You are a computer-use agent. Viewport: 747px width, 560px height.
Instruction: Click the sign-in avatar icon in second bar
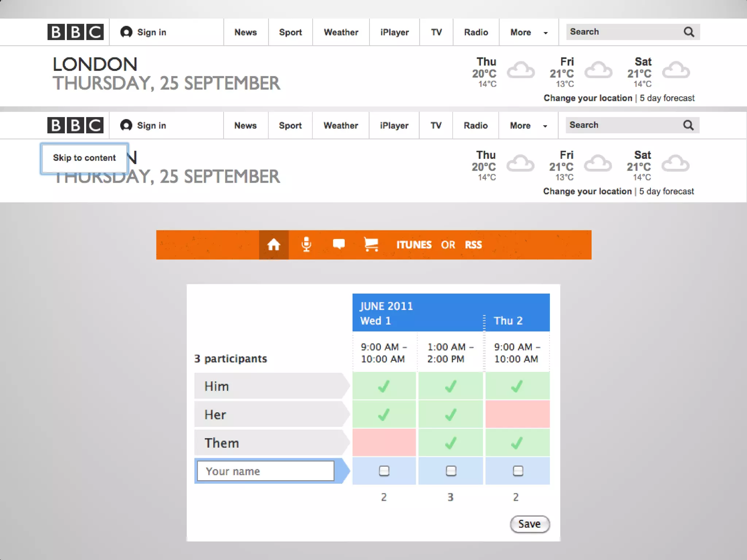coord(126,125)
